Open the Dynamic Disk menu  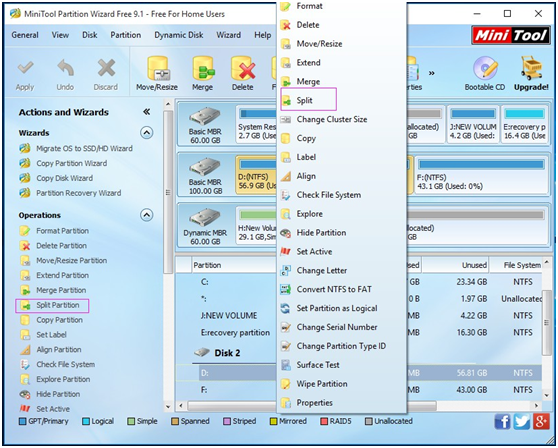(179, 35)
